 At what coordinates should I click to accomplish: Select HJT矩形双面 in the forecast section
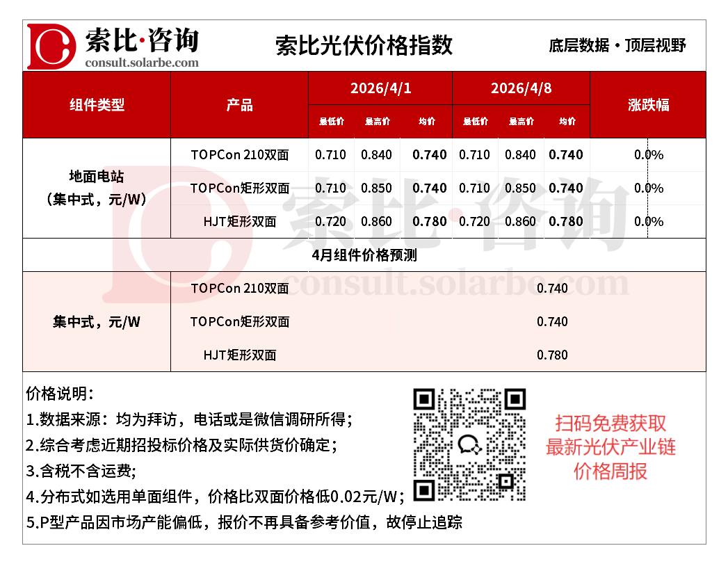pos(240,355)
